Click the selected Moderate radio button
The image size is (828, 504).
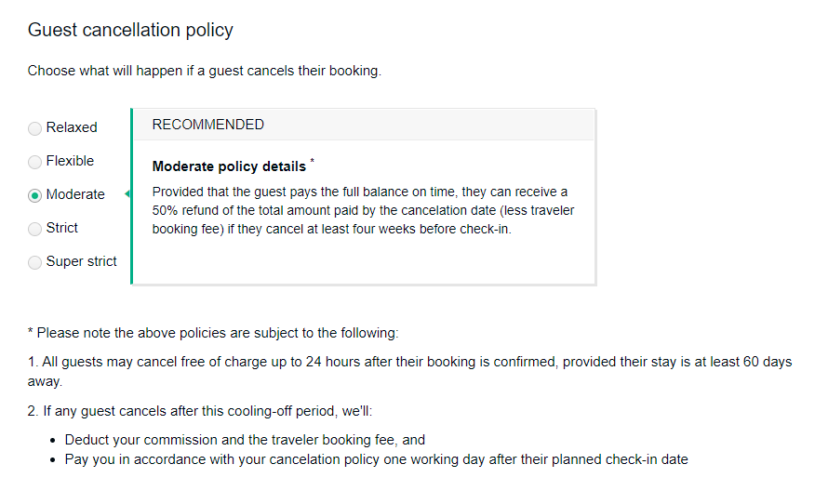(x=35, y=195)
